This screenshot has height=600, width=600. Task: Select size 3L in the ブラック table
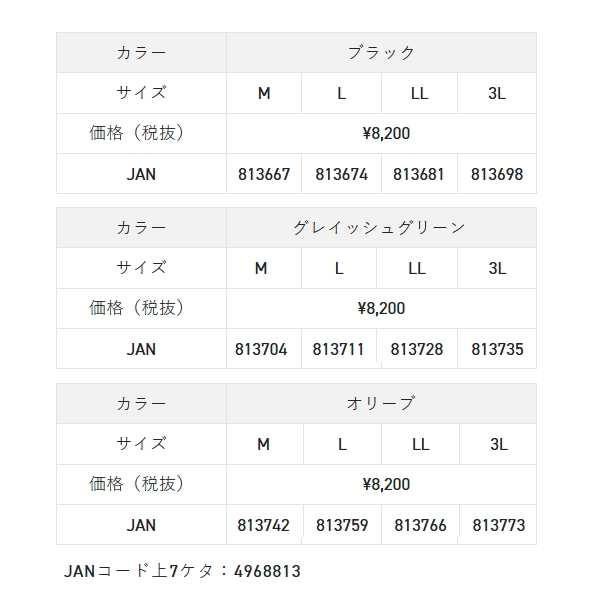496,93
